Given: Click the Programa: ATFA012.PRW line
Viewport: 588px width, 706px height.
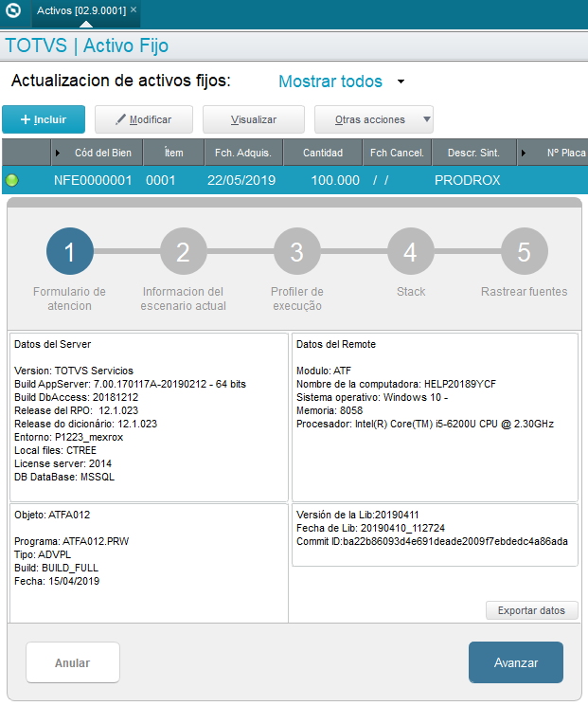Looking at the screenshot, I should 72,541.
